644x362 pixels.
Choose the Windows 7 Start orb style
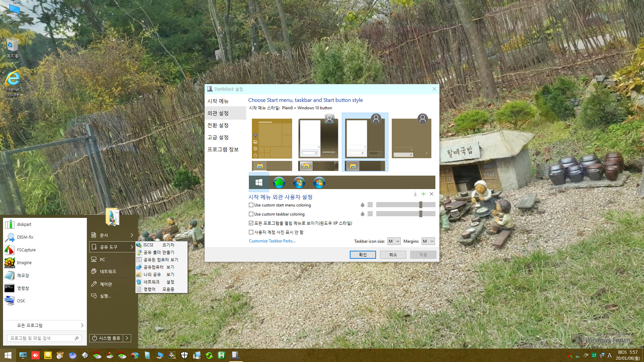pos(299,182)
